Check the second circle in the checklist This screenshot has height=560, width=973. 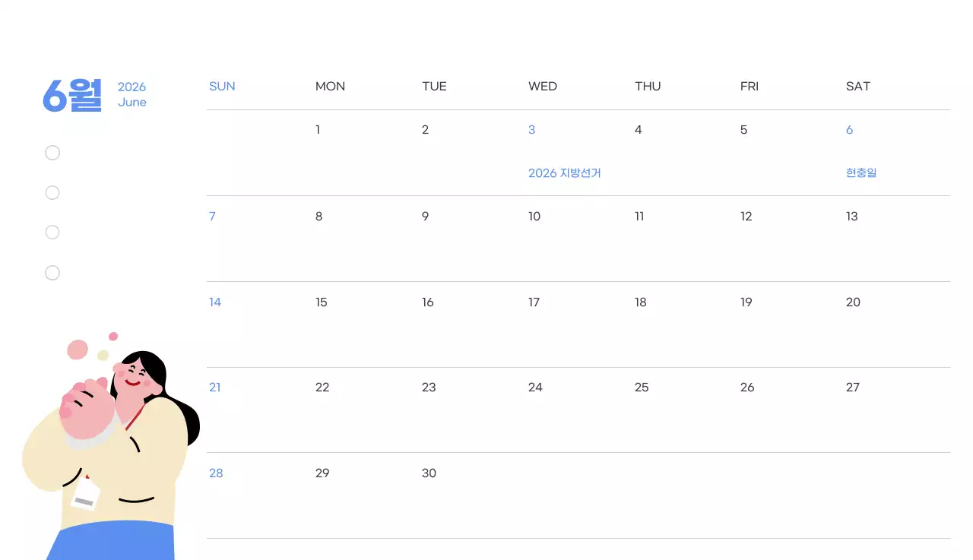52,193
